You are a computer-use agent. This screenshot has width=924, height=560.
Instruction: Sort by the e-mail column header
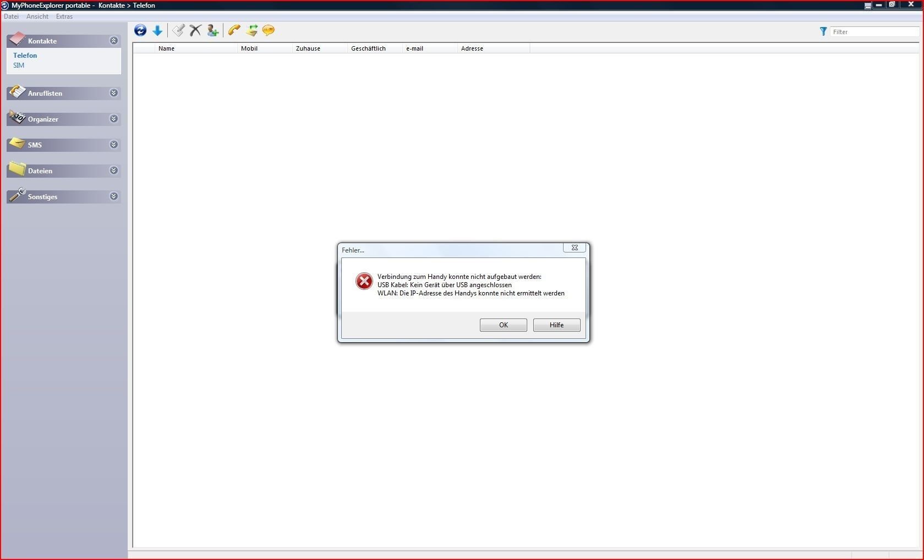click(430, 48)
